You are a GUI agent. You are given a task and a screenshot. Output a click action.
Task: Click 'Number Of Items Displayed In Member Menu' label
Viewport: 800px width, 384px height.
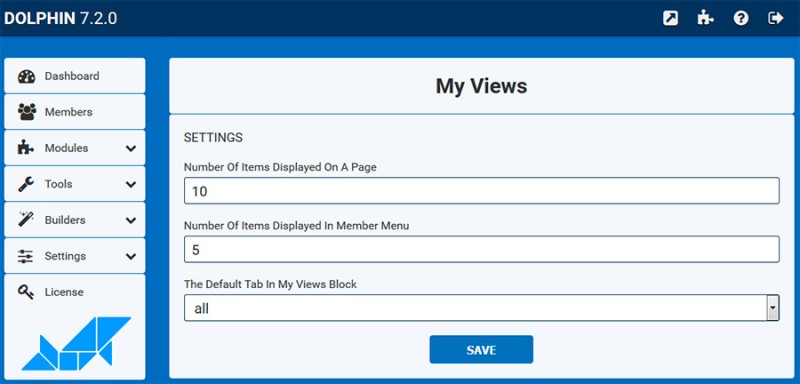coord(296,226)
